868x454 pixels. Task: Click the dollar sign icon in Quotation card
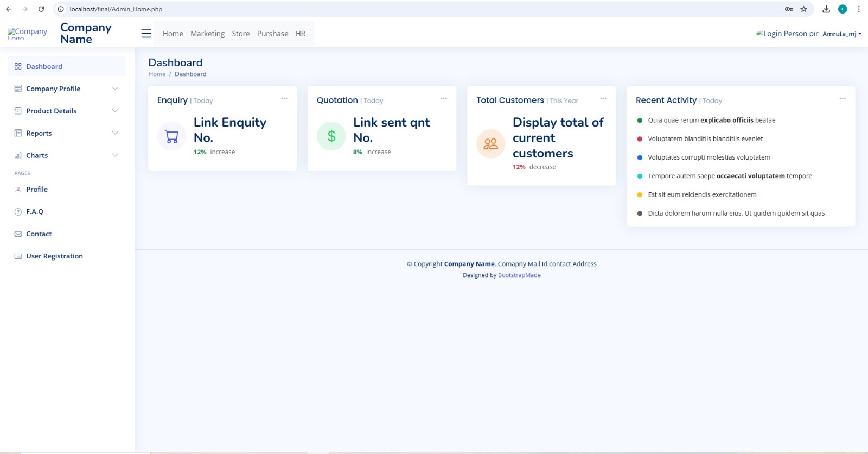coord(331,136)
